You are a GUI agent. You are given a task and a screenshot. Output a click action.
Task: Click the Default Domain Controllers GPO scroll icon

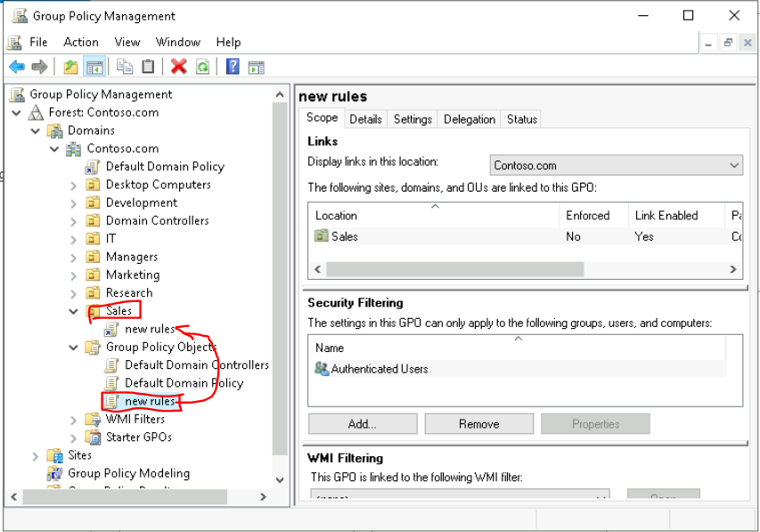pyautogui.click(x=112, y=364)
